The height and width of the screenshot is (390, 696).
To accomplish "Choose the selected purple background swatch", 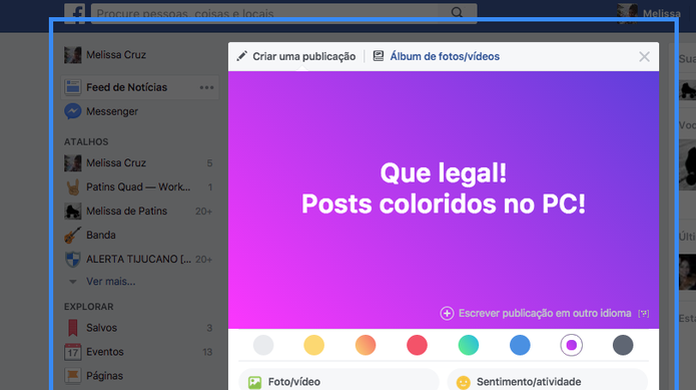I will 571,345.
